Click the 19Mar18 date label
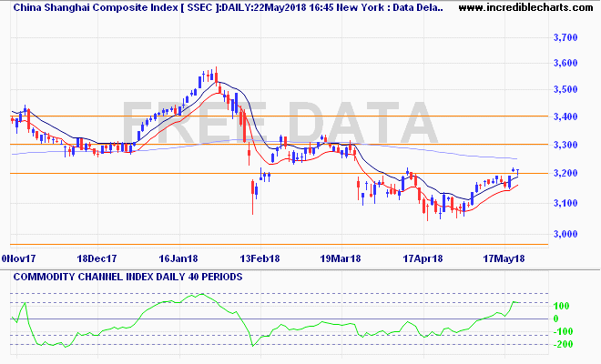The width and height of the screenshot is (601, 364). pyautogui.click(x=341, y=258)
